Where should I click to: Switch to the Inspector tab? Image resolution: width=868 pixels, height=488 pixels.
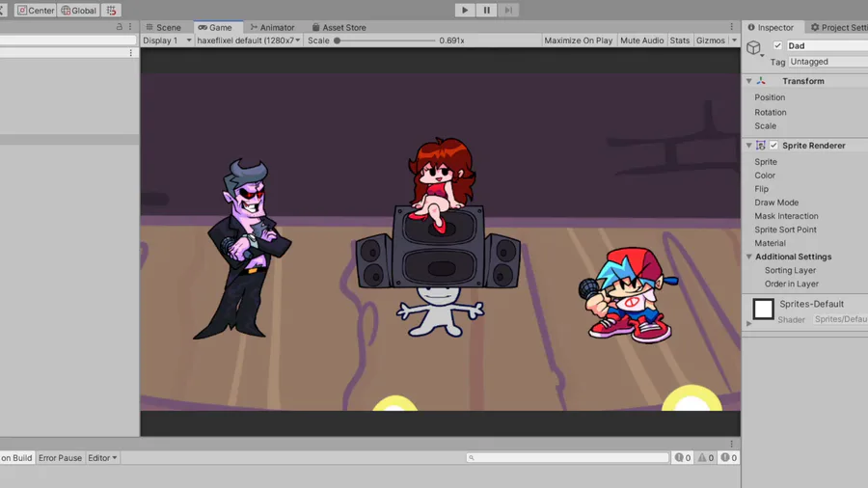[771, 27]
